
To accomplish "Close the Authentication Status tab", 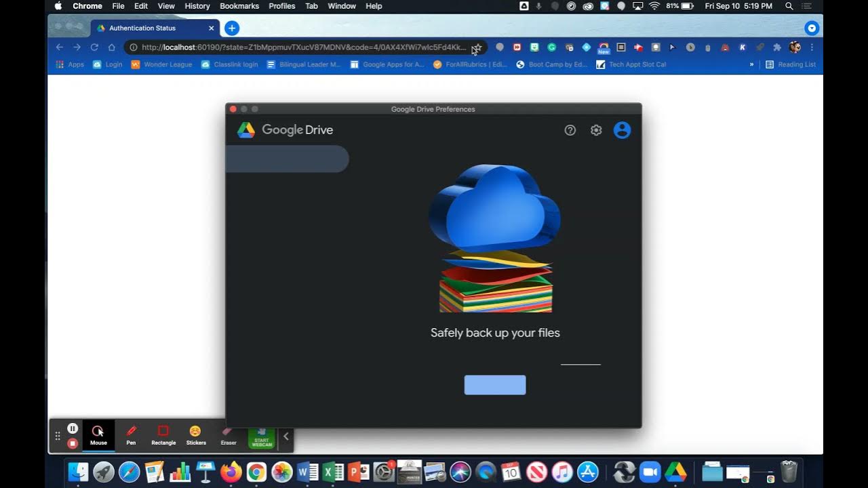I will point(212,28).
